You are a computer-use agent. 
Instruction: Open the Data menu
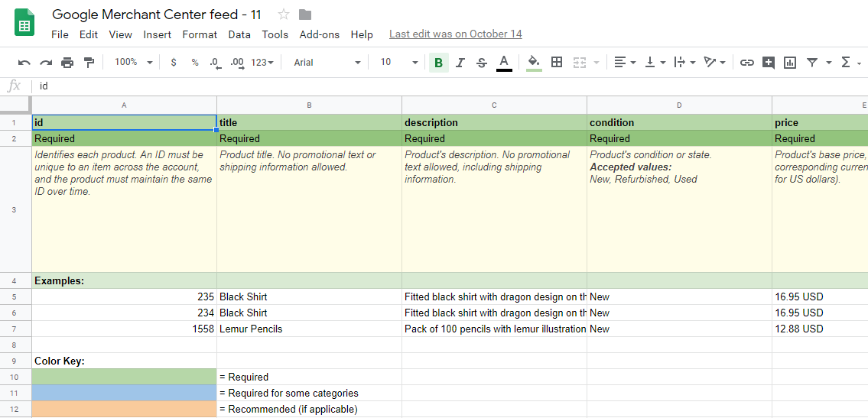coord(239,34)
